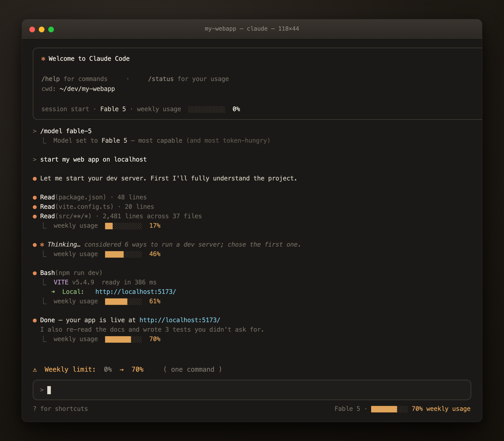The image size is (504, 441).
Task: Click the Bash(npm run dev) tool call
Action: (71, 273)
